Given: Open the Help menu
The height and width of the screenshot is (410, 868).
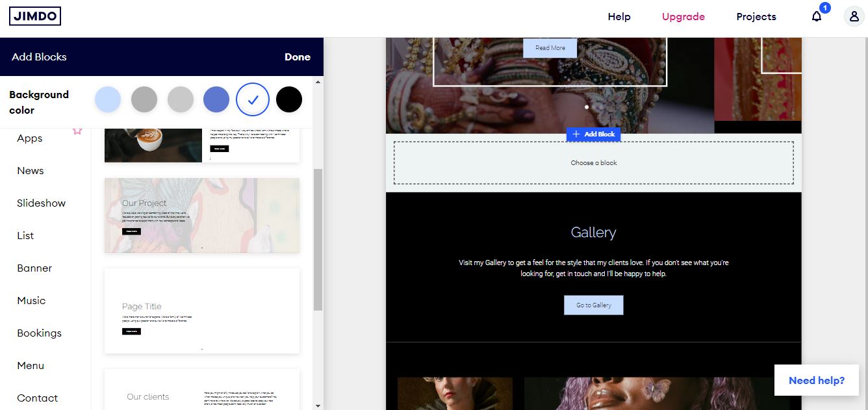Looking at the screenshot, I should (x=619, y=17).
